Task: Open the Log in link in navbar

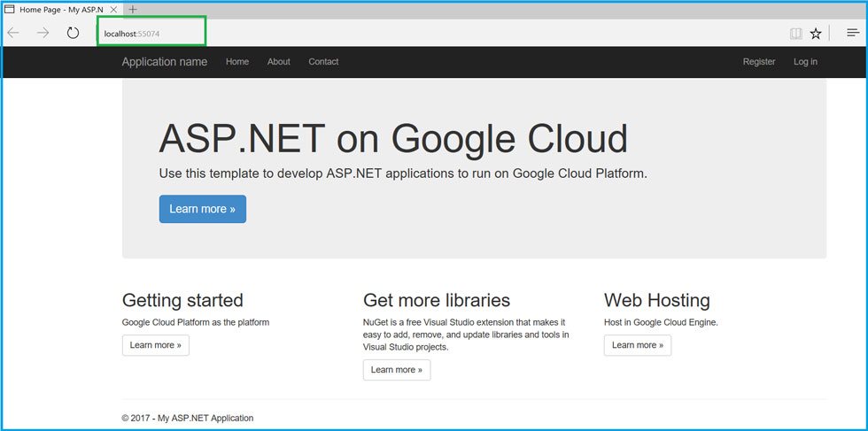Action: (805, 62)
